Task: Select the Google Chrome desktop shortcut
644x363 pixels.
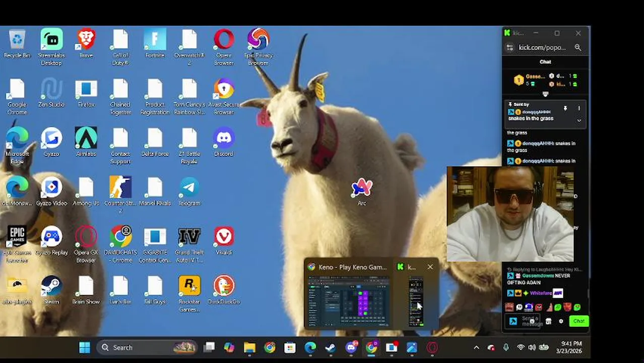Action: click(17, 97)
